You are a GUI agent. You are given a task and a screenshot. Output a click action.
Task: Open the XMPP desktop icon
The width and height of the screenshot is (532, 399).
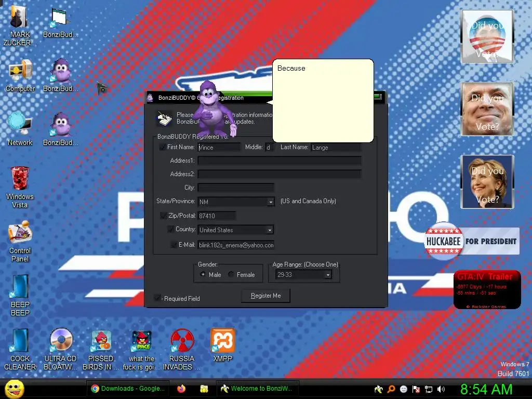(x=222, y=345)
